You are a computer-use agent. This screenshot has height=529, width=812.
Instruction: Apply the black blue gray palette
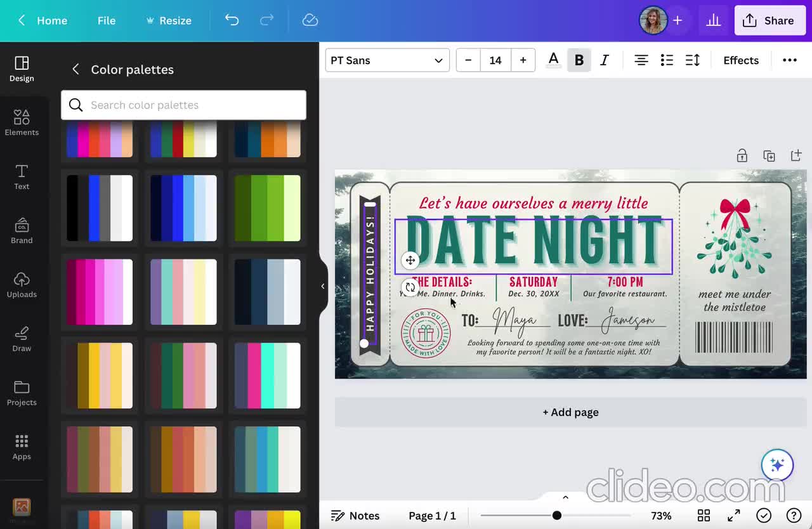click(x=100, y=208)
